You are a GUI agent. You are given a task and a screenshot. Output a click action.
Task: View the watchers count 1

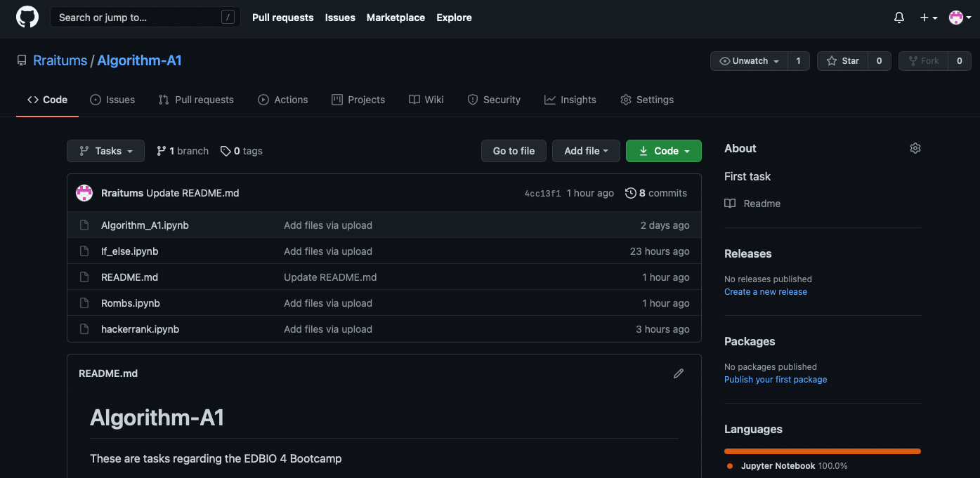point(798,61)
